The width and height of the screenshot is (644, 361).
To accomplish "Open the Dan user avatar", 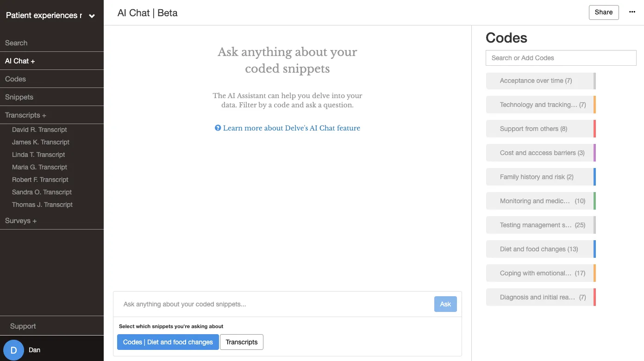I will point(13,350).
